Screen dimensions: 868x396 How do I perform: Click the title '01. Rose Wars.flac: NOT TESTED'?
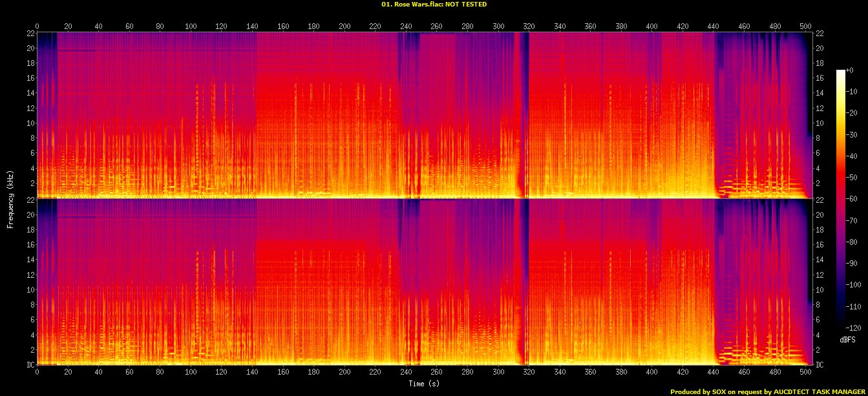click(x=434, y=4)
